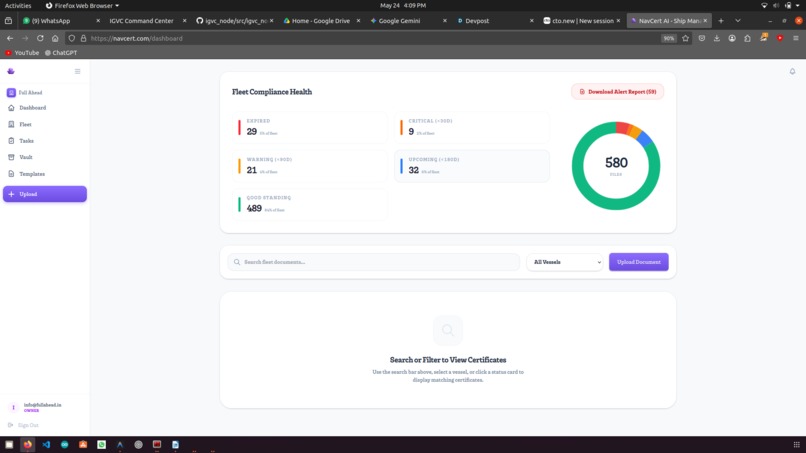806x453 pixels.
Task: Open the Extensions puzzle icon
Action: [747, 38]
